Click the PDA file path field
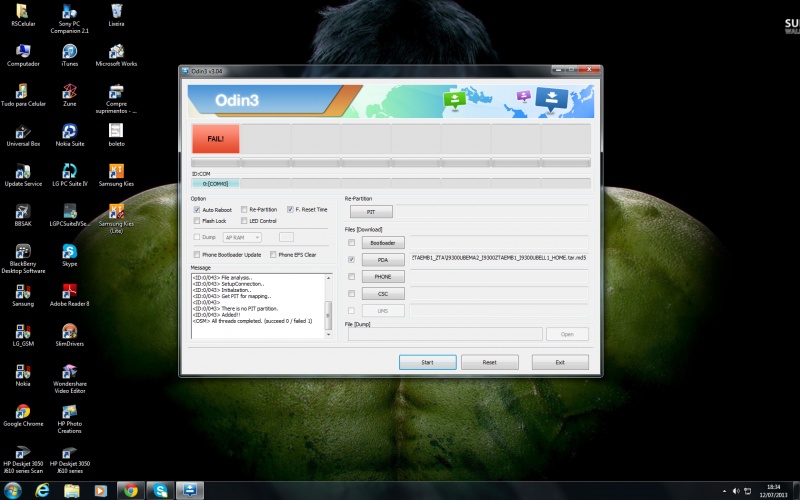The image size is (800, 500). point(498,258)
